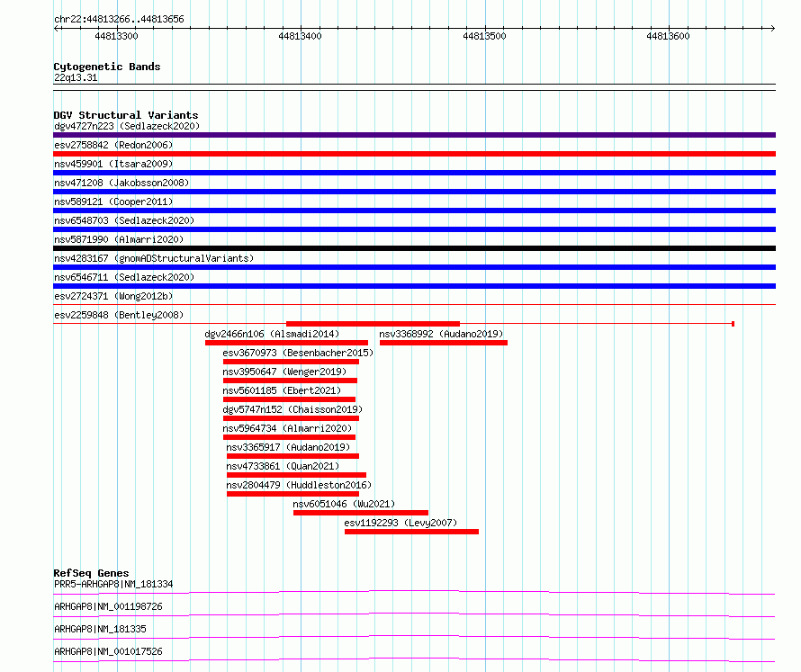The width and height of the screenshot is (801, 672).
Task: Select ARHGAP8|NM_181335 transcript label
Action: pos(100,629)
